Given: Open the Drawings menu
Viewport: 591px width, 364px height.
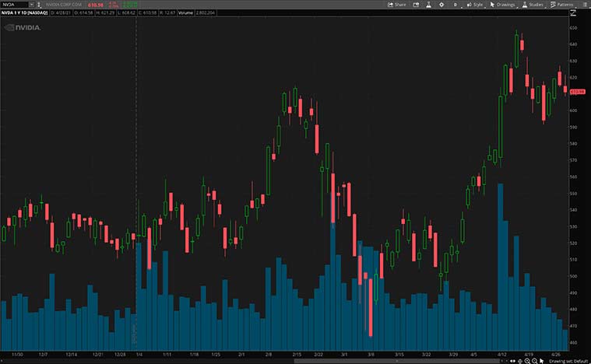Looking at the screenshot, I should [503, 5].
